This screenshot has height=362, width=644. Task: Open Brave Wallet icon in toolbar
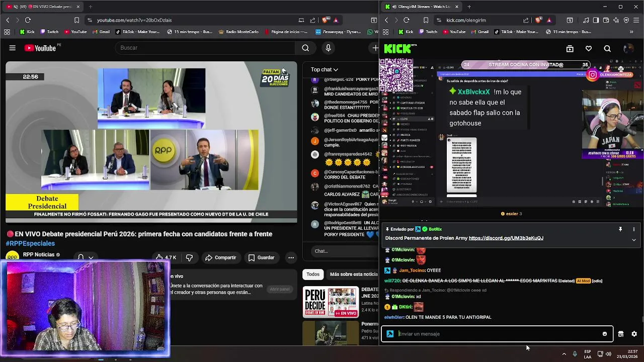click(606, 20)
